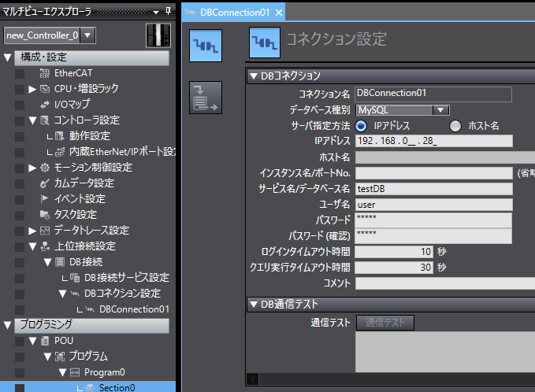Select DB接続サービス設定 in the tree
The image size is (535, 392).
(126, 277)
